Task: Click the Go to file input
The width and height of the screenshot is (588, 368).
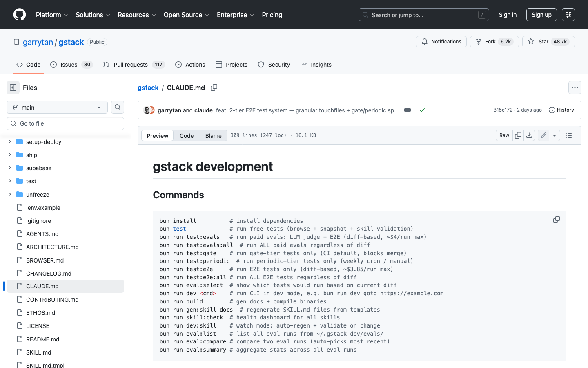Action: point(65,123)
